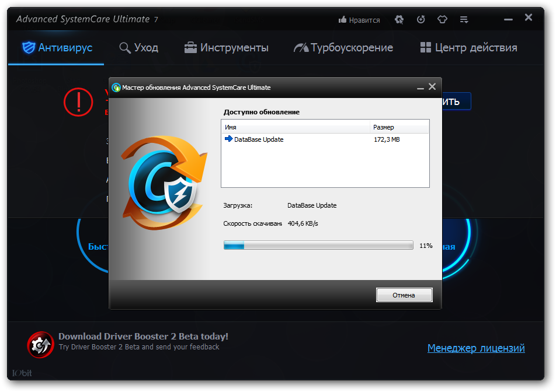Open the Центр действия tab

[x=468, y=47]
